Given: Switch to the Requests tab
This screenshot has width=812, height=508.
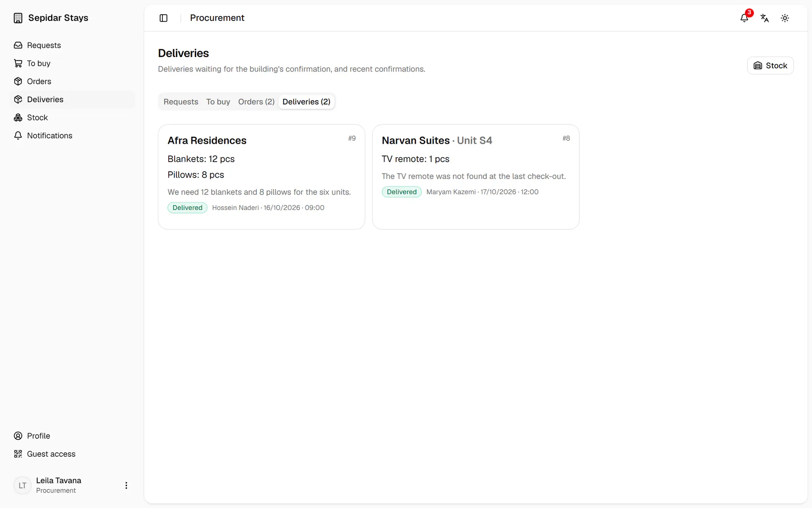Looking at the screenshot, I should pos(181,102).
